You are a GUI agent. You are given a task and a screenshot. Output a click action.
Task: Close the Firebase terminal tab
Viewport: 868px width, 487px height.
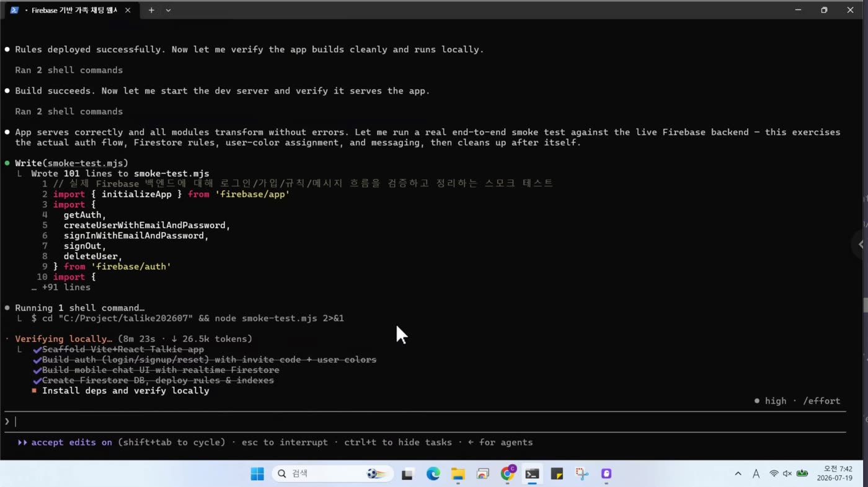(128, 10)
